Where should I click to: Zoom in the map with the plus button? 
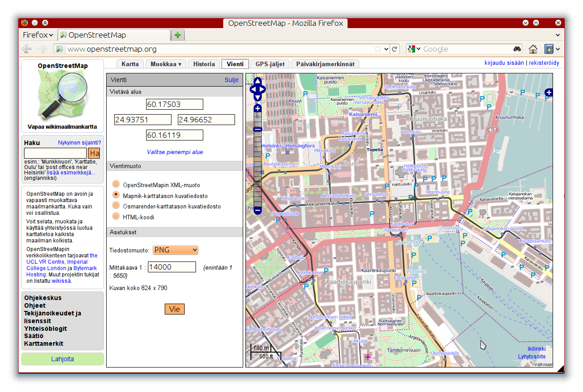click(258, 108)
